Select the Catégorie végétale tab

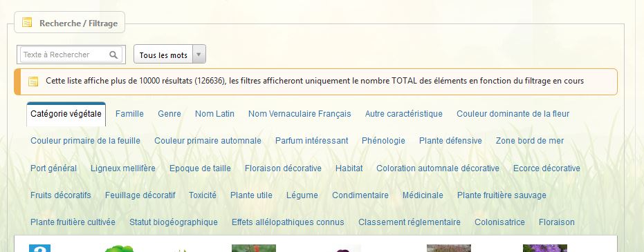tap(66, 114)
